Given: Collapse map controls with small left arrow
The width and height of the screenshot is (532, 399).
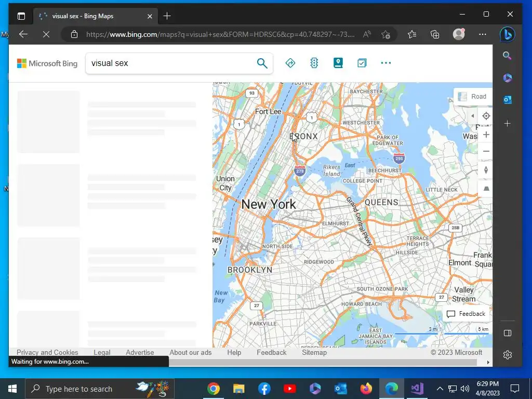Looking at the screenshot, I should tap(472, 116).
